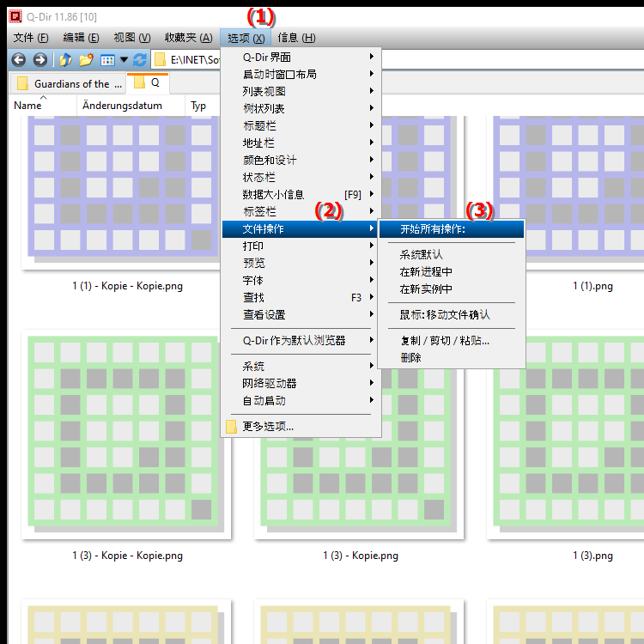This screenshot has width=644, height=644.
Task: Expand the Q-Dir 界面 submenu
Action: coord(301,57)
